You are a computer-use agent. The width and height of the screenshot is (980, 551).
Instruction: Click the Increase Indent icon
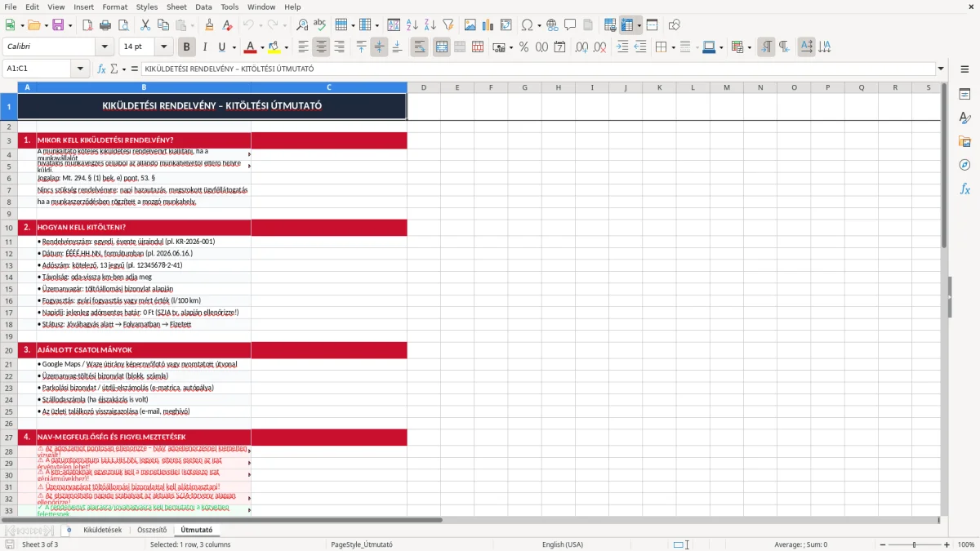(622, 47)
